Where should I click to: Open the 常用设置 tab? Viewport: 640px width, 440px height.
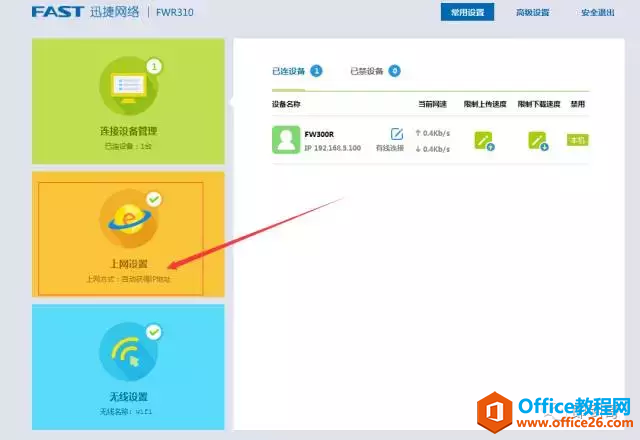point(467,12)
